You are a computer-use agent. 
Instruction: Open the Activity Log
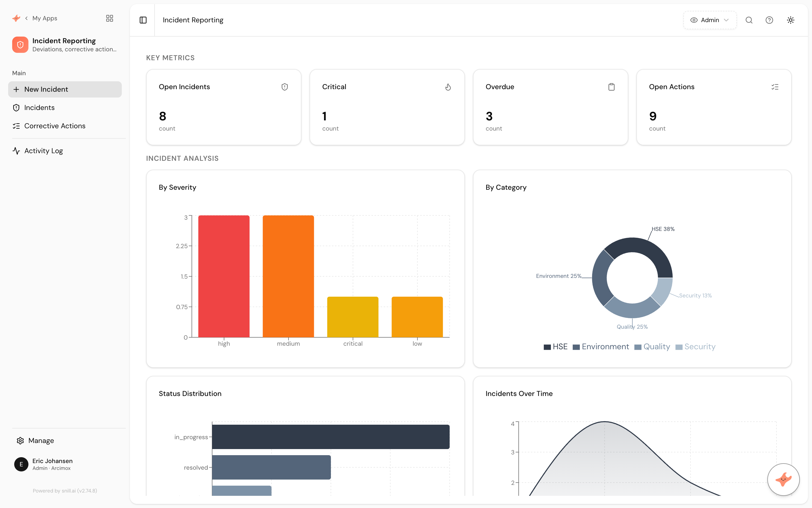[65, 151]
